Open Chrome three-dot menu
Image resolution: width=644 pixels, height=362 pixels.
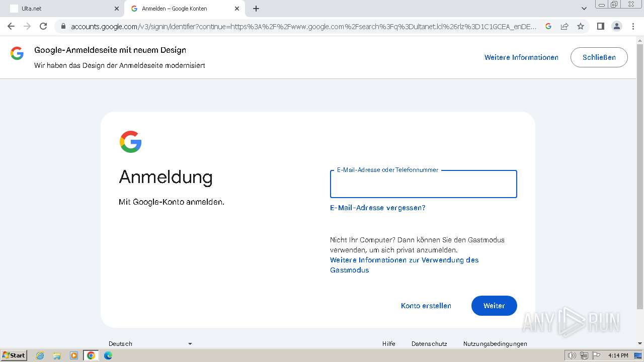tap(633, 26)
